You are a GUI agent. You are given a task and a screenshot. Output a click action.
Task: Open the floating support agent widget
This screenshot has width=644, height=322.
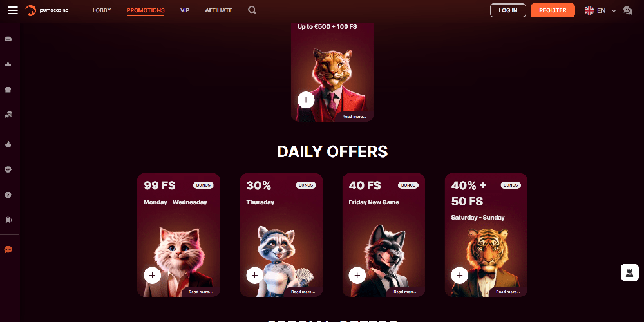tap(630, 272)
